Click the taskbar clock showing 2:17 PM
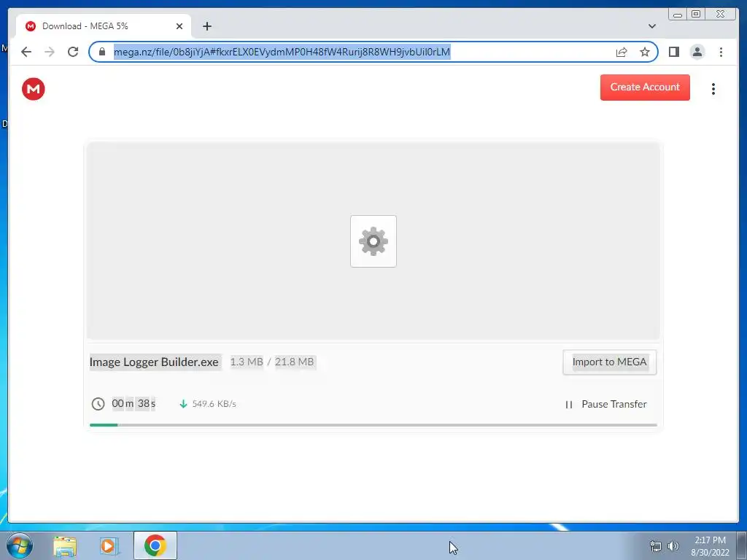The height and width of the screenshot is (560, 747). tap(710, 546)
